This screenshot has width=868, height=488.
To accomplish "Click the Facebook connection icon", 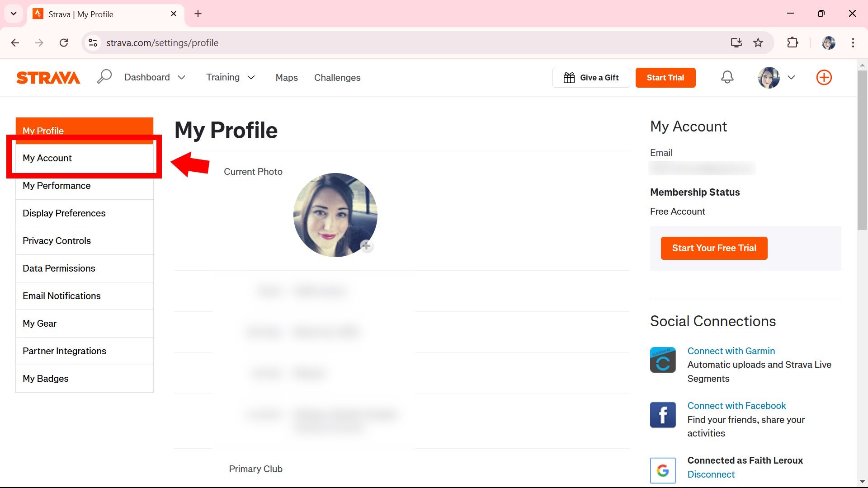I will (x=663, y=414).
